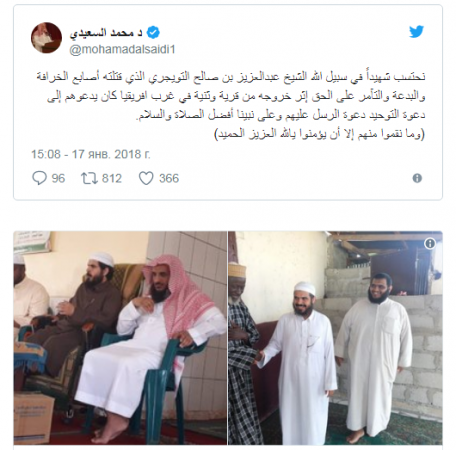Click the 366 likes count
The width and height of the screenshot is (456, 450).
click(169, 178)
